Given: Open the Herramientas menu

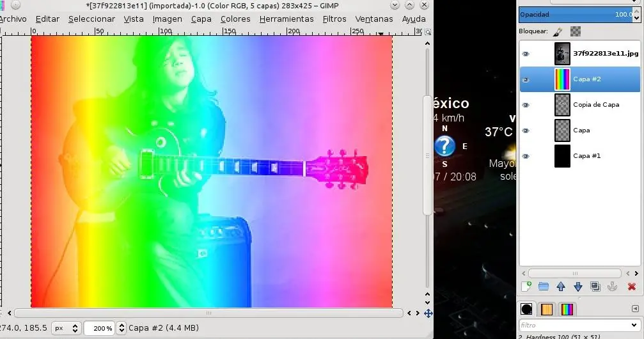Looking at the screenshot, I should (x=287, y=19).
